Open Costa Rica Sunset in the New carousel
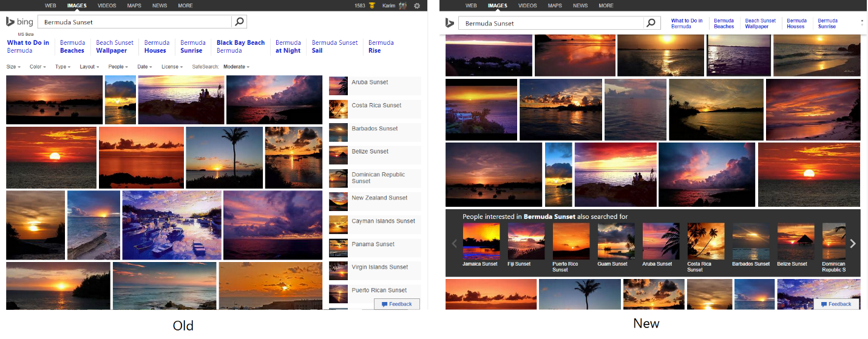868x339 pixels. pyautogui.click(x=705, y=247)
